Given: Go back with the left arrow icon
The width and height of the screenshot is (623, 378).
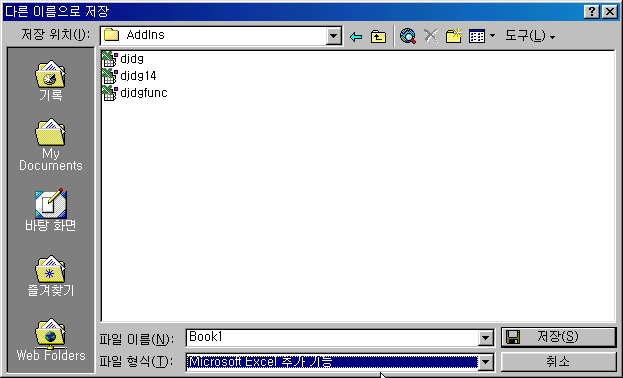Looking at the screenshot, I should 356,37.
